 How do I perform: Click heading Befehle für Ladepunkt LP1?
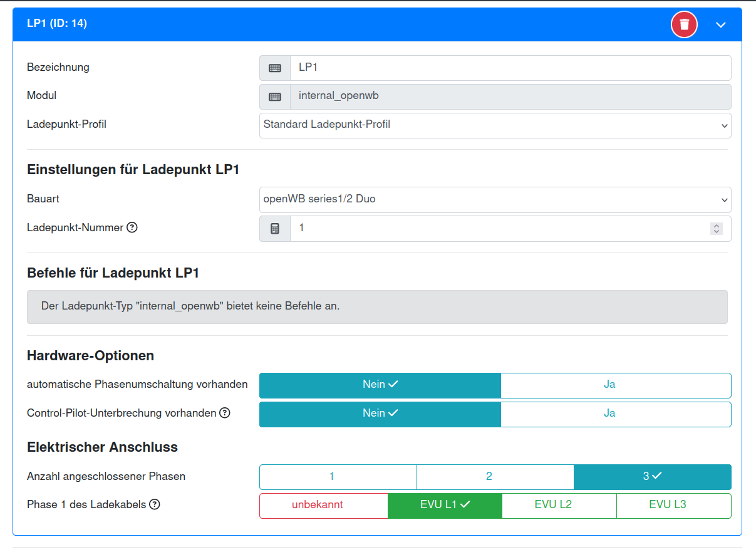[113, 273]
